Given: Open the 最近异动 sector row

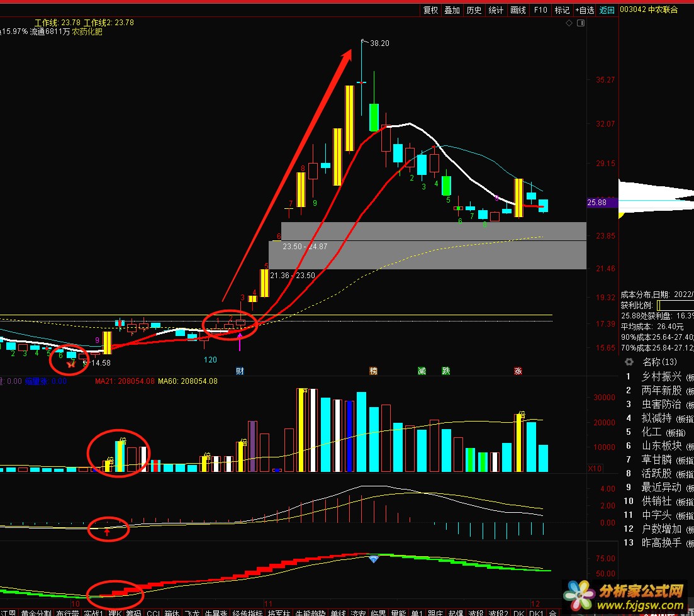Looking at the screenshot, I should [659, 487].
